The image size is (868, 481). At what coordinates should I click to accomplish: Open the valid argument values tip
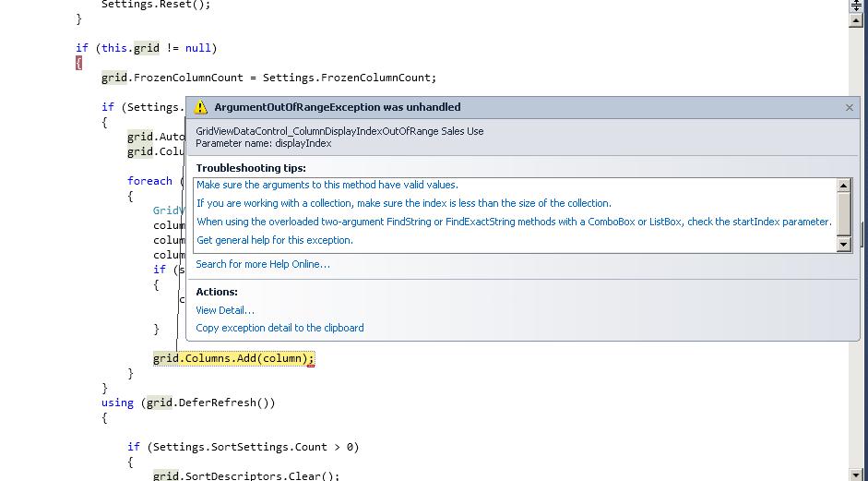[x=327, y=185]
